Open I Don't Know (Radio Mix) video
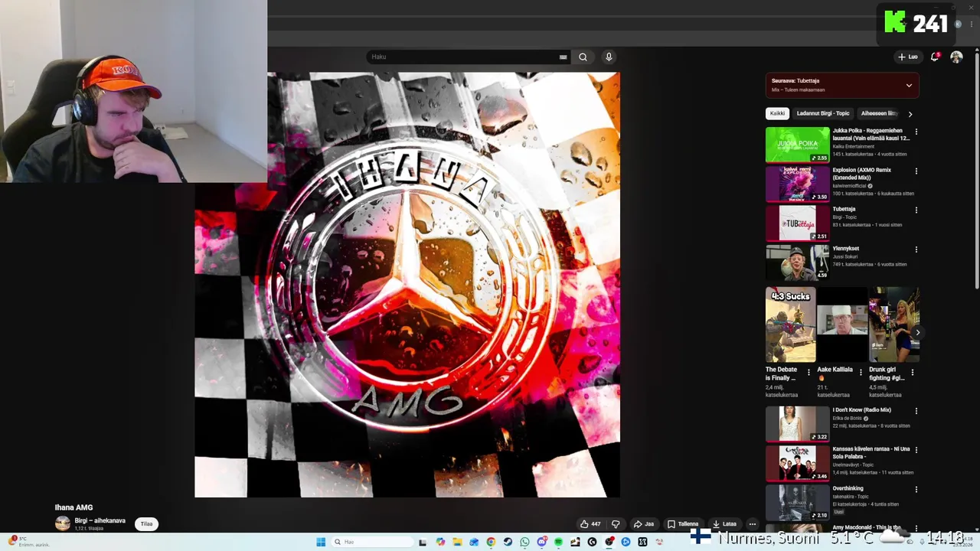 [797, 424]
